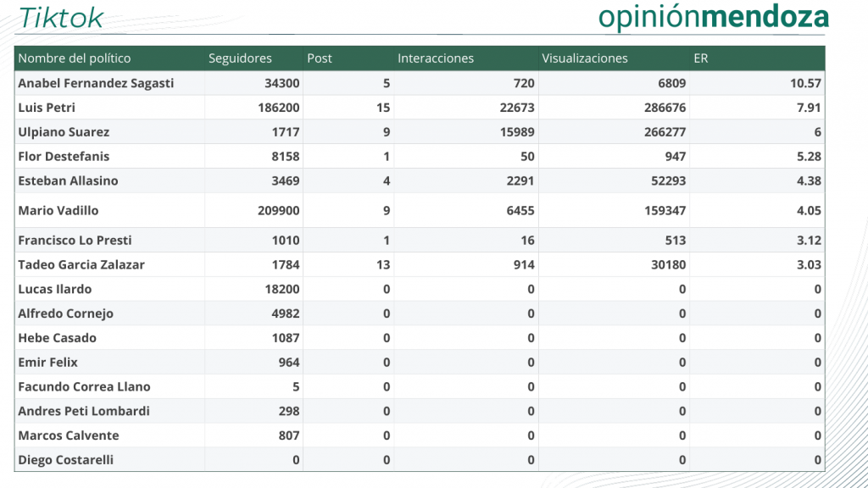Click Tadeo Garcia Zalazar's ER value 3.03
Image resolution: width=868 pixels, height=488 pixels.
(809, 264)
